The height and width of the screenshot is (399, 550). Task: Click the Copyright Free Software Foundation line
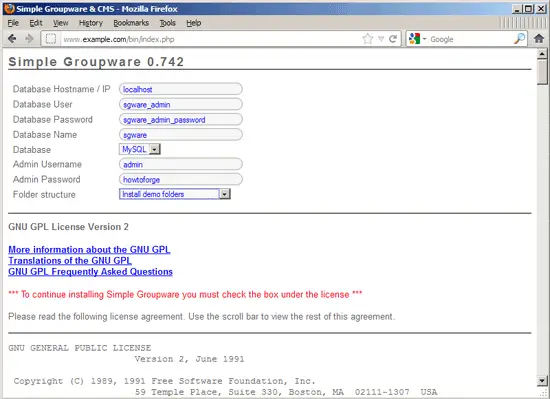(x=165, y=381)
